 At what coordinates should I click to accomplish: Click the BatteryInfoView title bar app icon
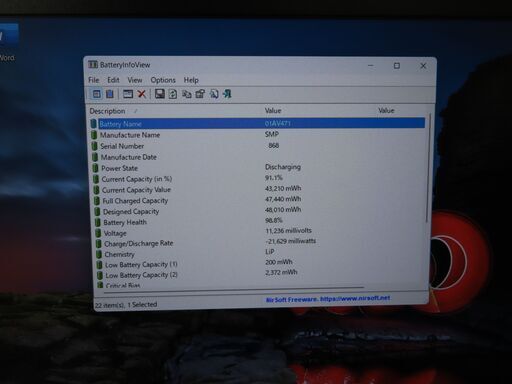[x=93, y=64]
